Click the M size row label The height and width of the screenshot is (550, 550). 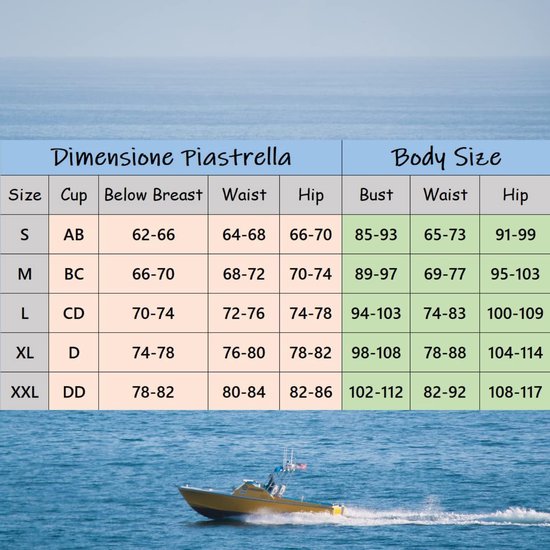click(24, 274)
